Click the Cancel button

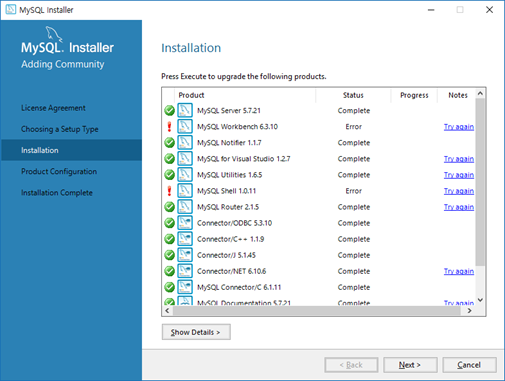tap(469, 365)
